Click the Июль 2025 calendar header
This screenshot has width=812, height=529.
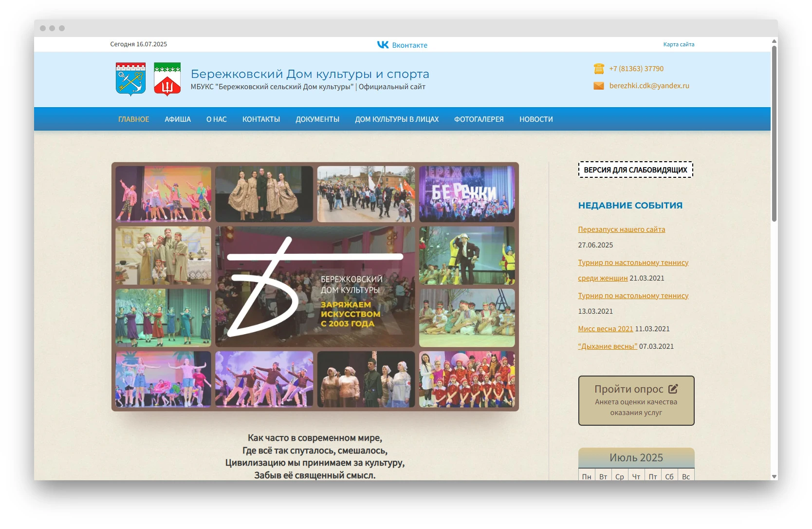coord(636,457)
